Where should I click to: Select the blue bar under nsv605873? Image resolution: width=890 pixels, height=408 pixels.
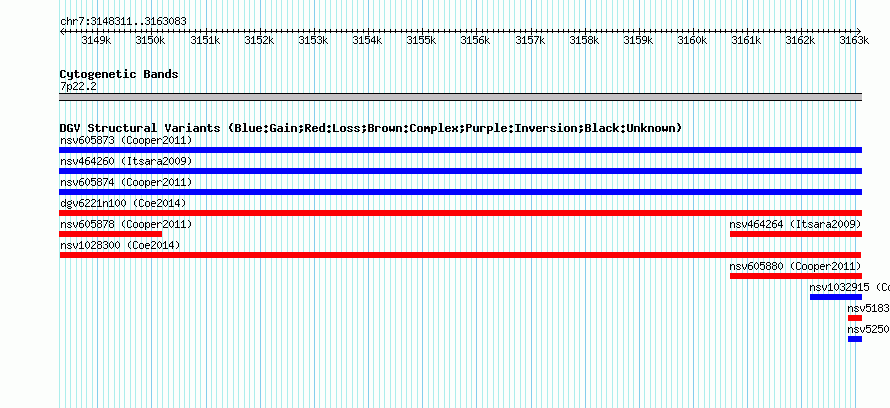tap(460, 150)
